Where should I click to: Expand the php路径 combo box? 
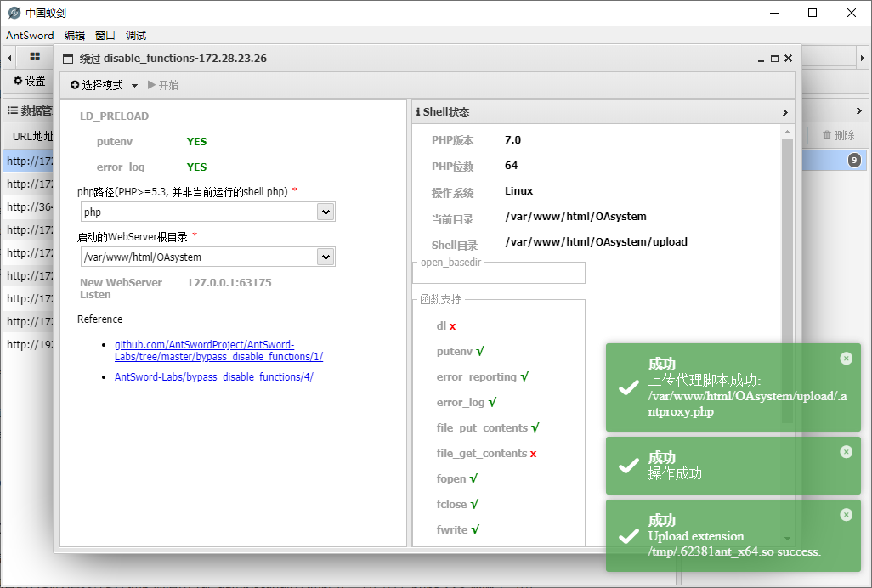tap(325, 212)
